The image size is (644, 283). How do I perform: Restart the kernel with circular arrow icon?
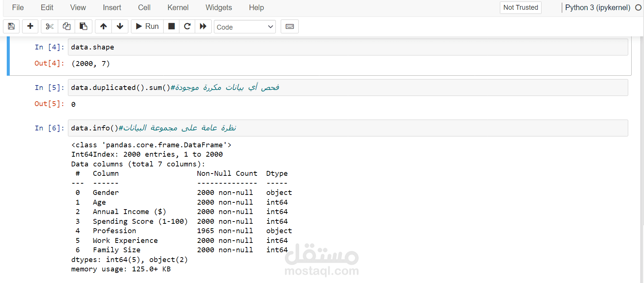(x=187, y=26)
